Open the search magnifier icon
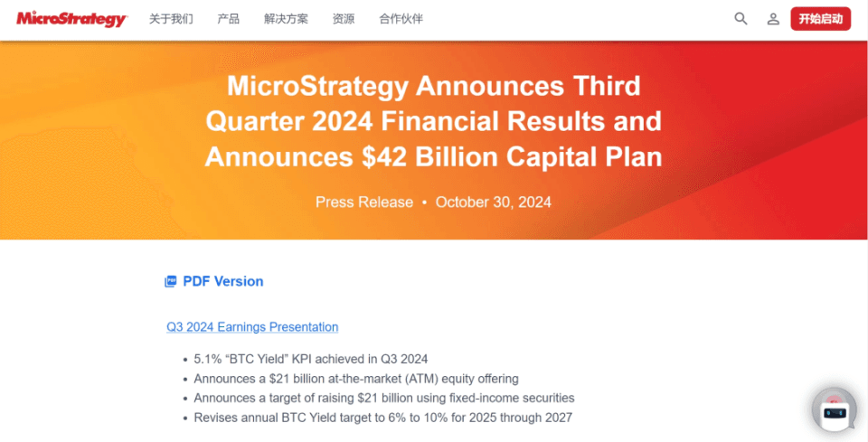Screen dimensions: 868x442 point(741,19)
